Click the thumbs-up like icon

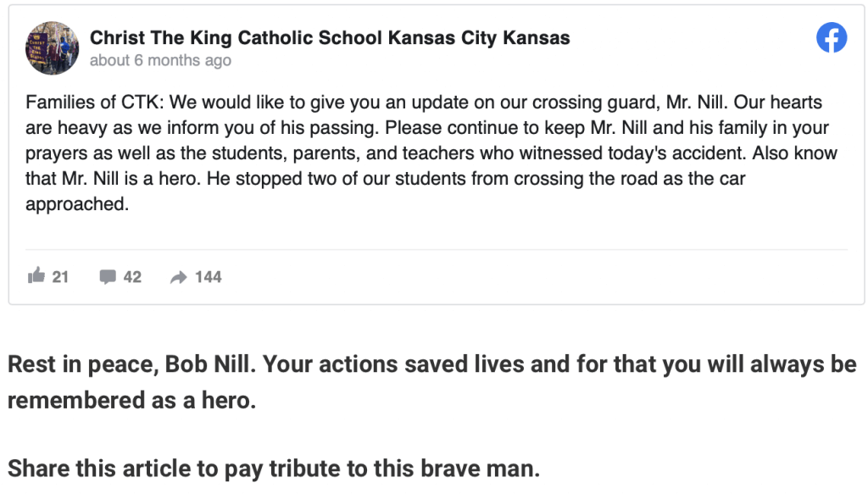pyautogui.click(x=36, y=275)
